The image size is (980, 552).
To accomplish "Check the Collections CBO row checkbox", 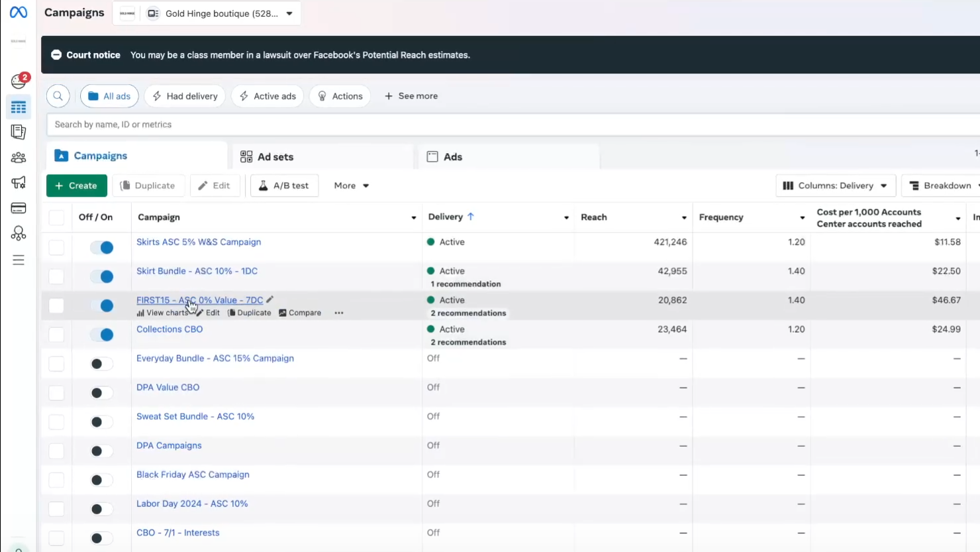I will coord(56,335).
